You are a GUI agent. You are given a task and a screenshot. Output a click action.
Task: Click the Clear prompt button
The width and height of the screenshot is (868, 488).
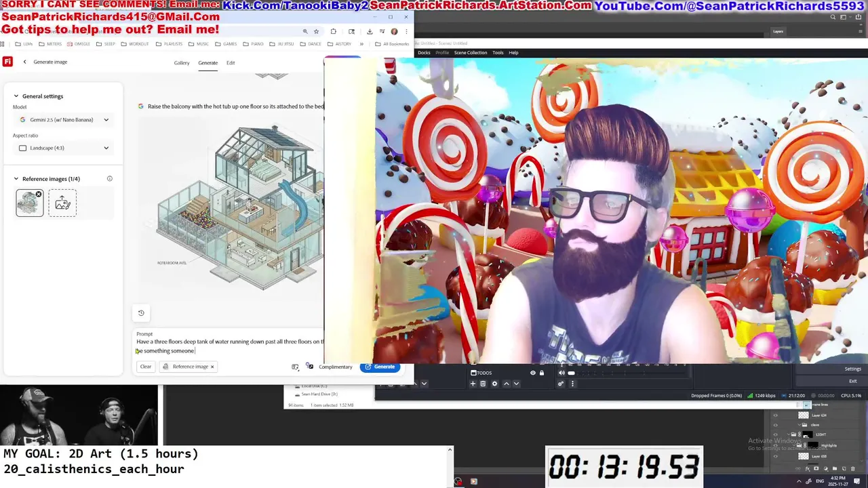point(146,367)
